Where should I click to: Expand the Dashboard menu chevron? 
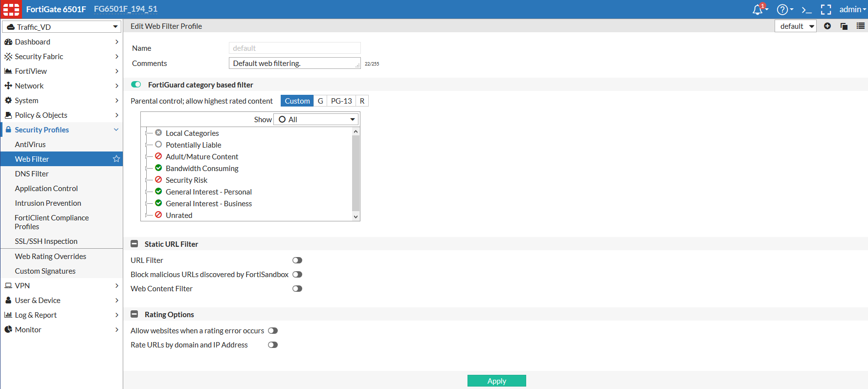pyautogui.click(x=117, y=42)
